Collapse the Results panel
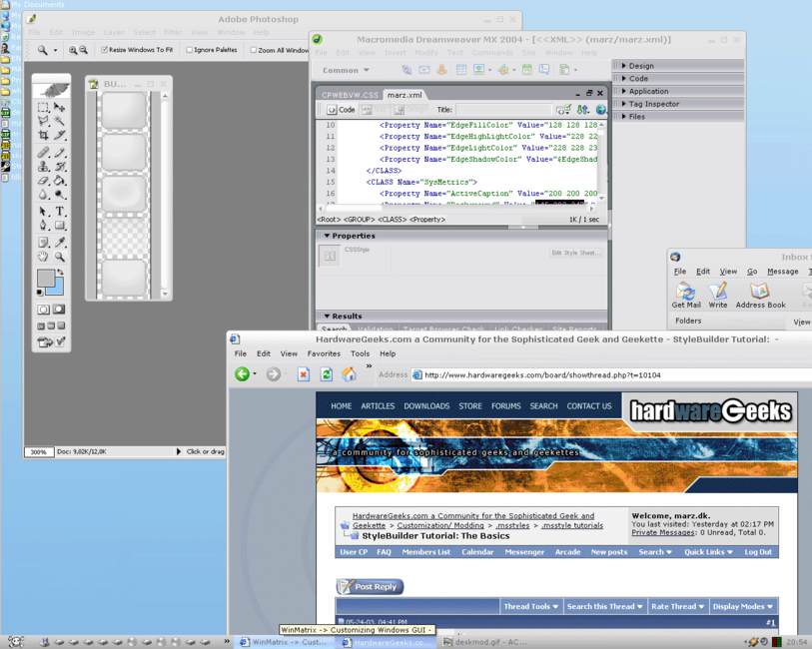This screenshot has width=812, height=649. (x=327, y=316)
